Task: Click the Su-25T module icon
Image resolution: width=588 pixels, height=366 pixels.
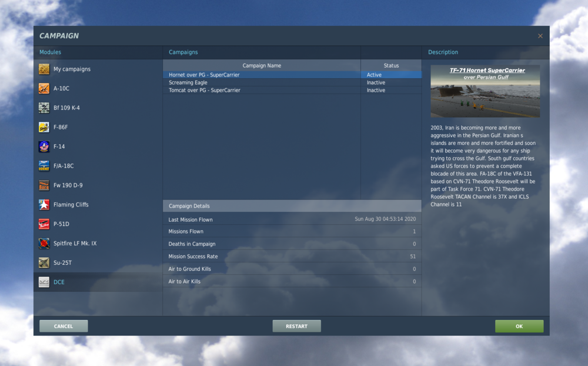Action: tap(44, 263)
